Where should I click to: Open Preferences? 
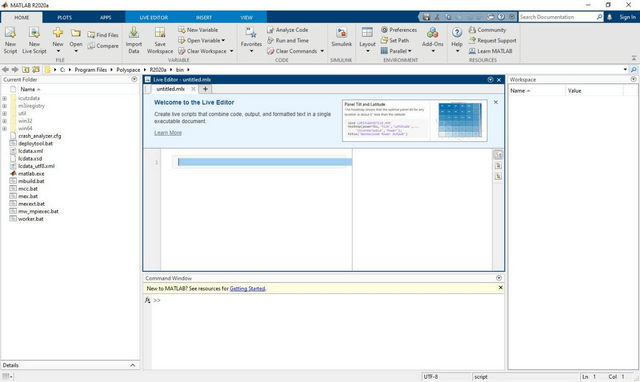pos(399,30)
